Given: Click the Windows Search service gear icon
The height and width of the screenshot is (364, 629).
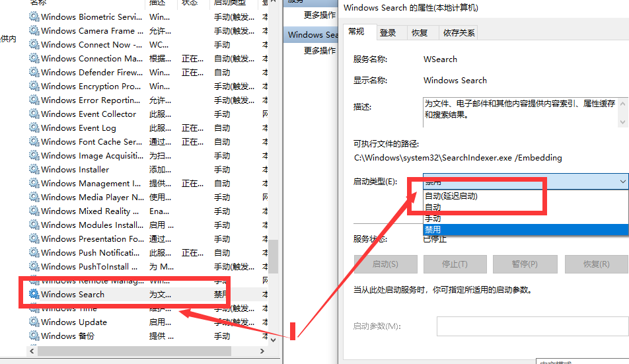Looking at the screenshot, I should coord(34,295).
